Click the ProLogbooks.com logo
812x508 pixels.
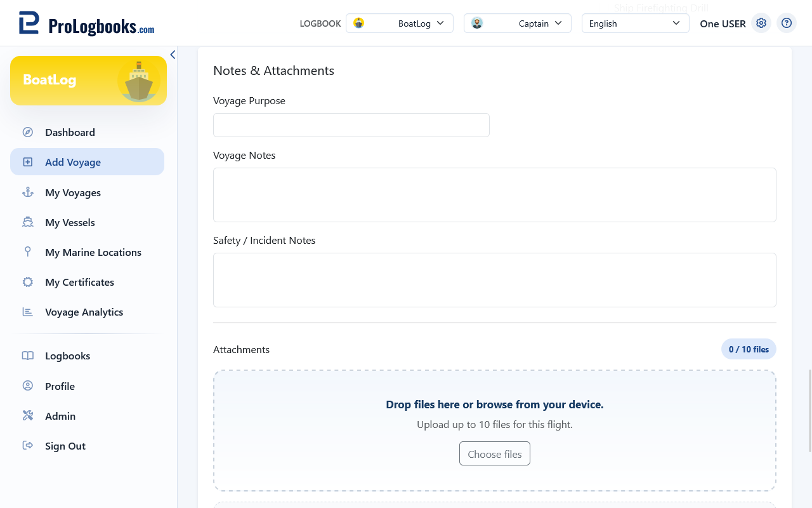coord(86,23)
